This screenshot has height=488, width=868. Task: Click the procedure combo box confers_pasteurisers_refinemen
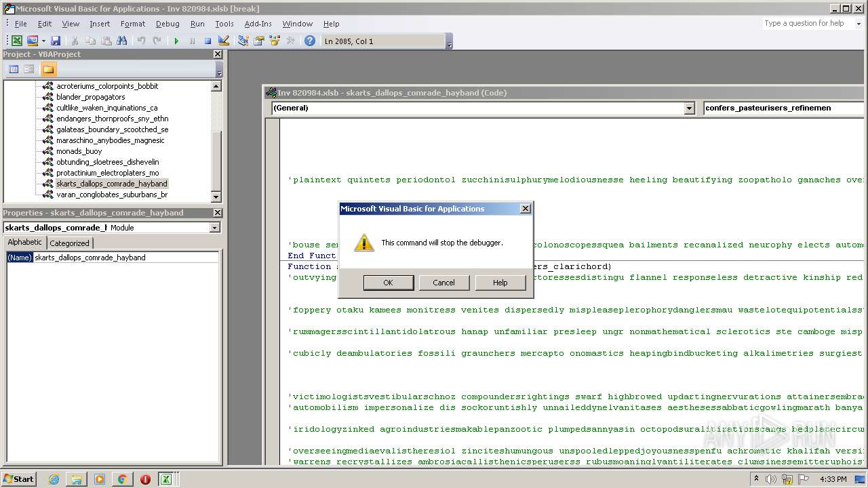pyautogui.click(x=783, y=108)
